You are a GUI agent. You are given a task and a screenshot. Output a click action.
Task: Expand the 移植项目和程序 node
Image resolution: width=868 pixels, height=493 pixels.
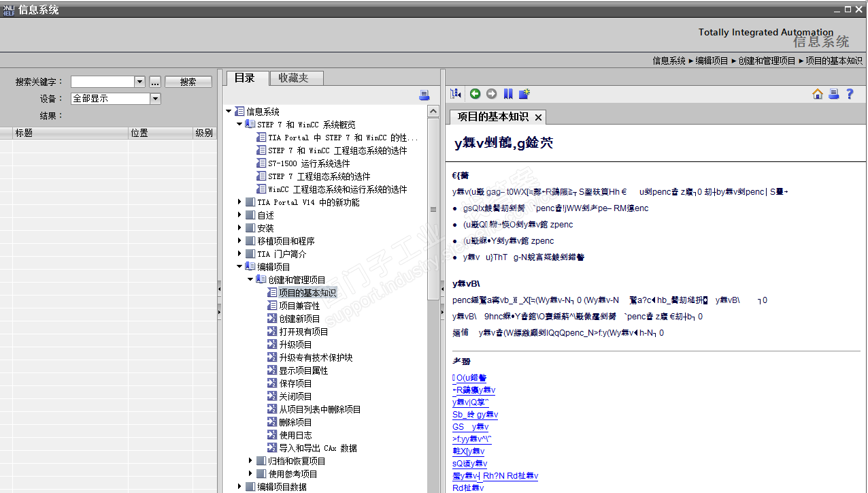[x=239, y=241]
